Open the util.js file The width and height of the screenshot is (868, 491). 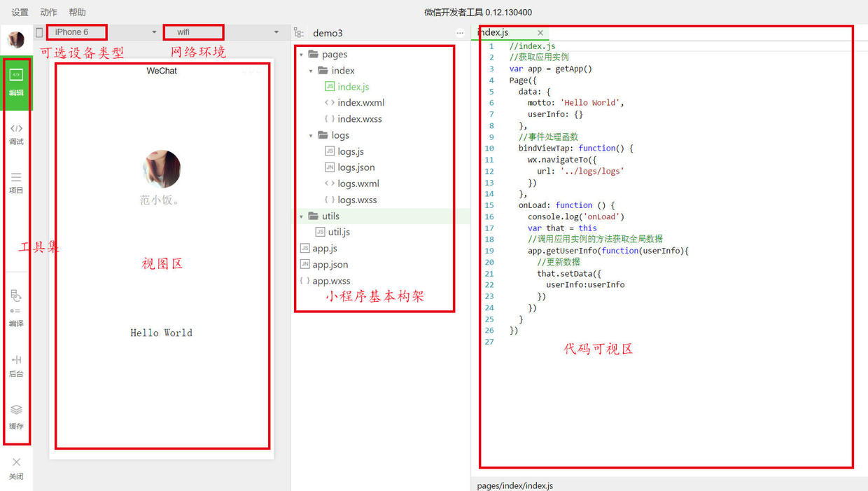point(339,232)
